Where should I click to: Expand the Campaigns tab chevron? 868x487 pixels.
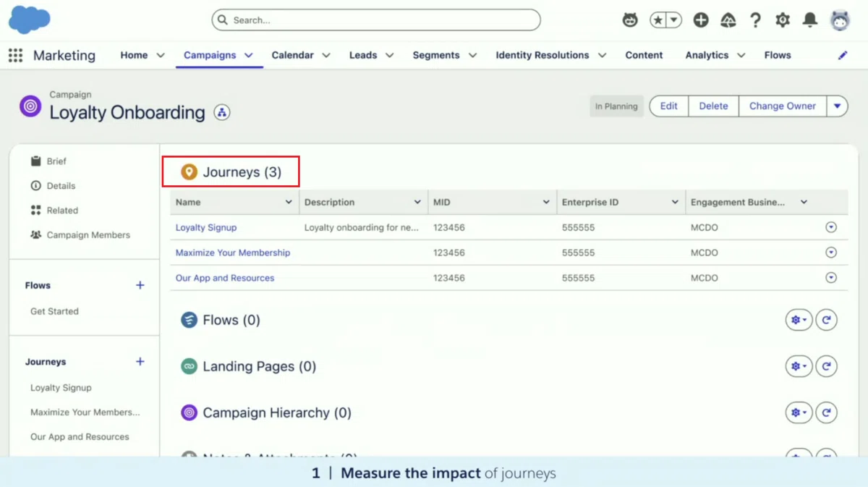(x=249, y=55)
